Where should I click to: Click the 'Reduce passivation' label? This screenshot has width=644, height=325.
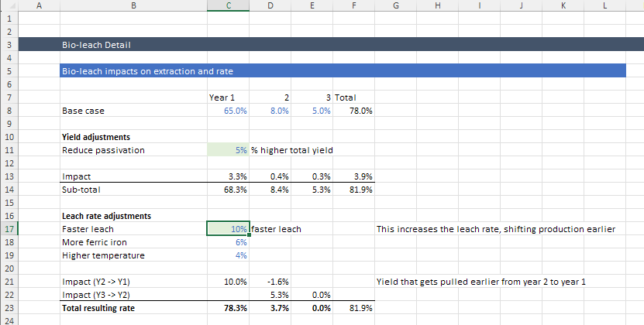[133, 150]
